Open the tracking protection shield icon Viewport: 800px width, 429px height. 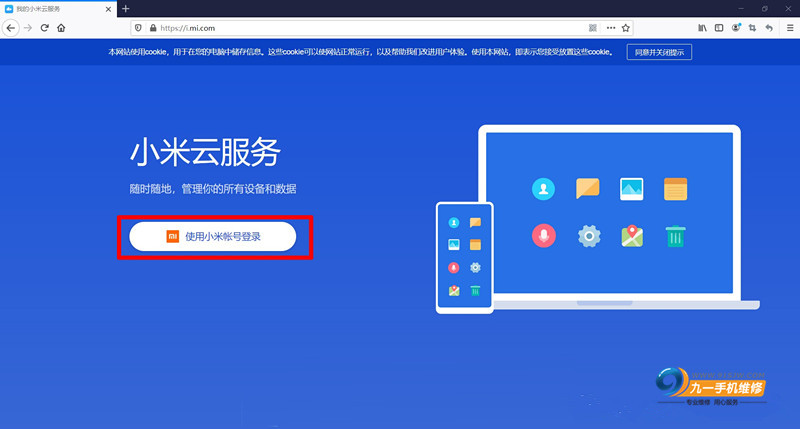(x=138, y=28)
